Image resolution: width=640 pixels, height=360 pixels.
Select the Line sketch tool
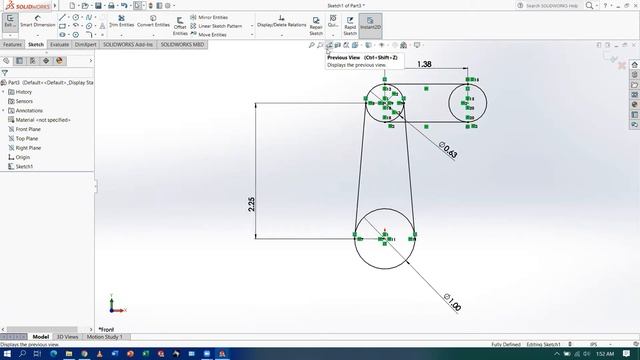(x=62, y=17)
